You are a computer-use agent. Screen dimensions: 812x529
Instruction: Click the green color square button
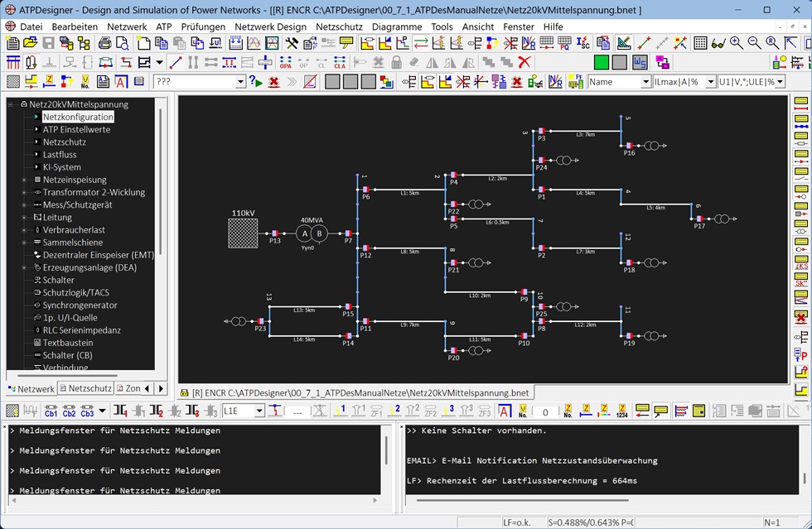(x=601, y=62)
